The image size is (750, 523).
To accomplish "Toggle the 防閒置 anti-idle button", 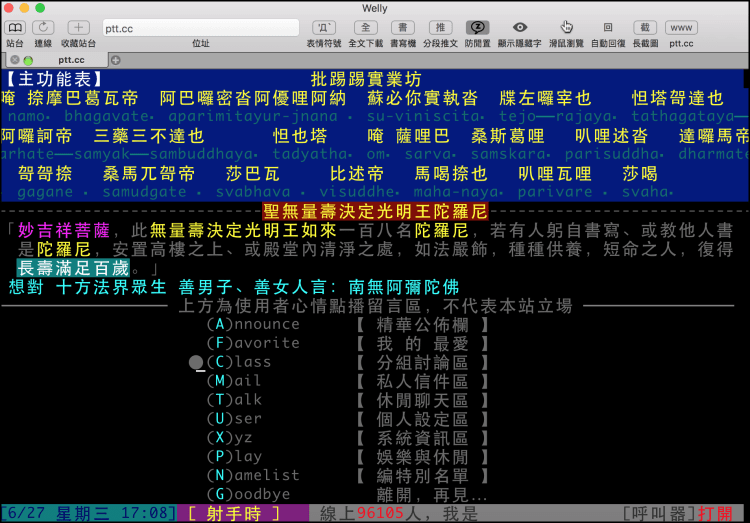I will click(x=477, y=27).
